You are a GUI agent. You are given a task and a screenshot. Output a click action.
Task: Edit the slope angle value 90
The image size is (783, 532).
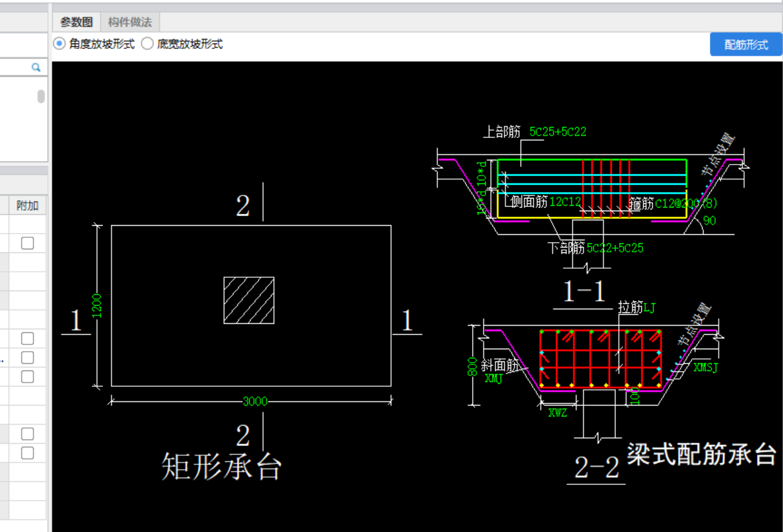point(709,221)
